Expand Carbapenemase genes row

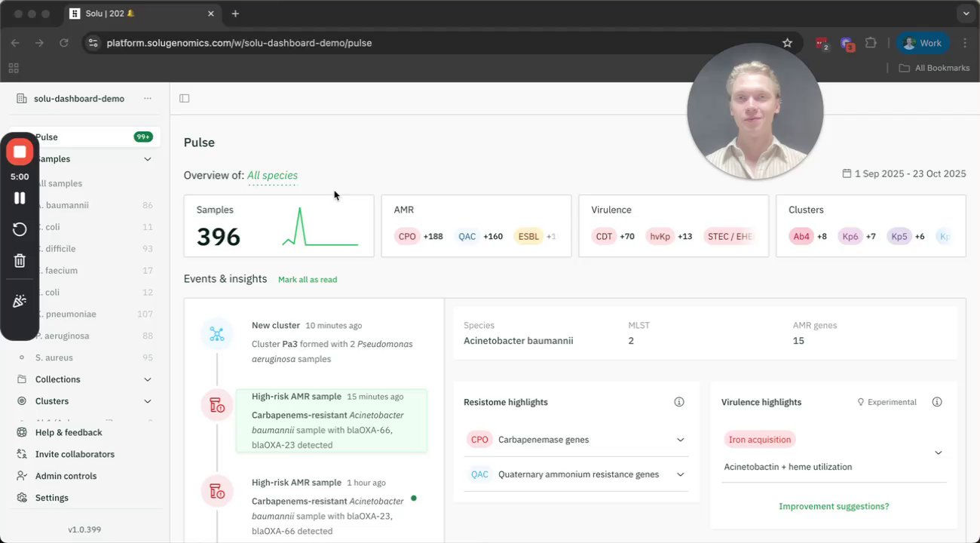(576, 440)
